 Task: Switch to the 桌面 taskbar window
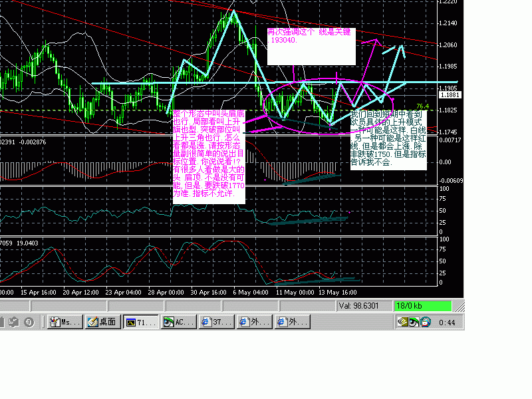102,322
